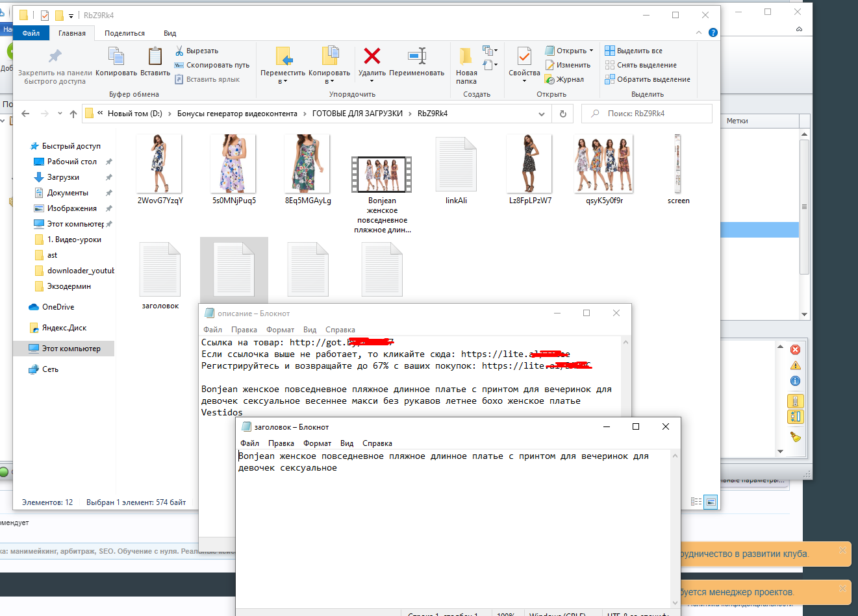
Task: Refresh the folder view in address bar
Action: point(562,114)
